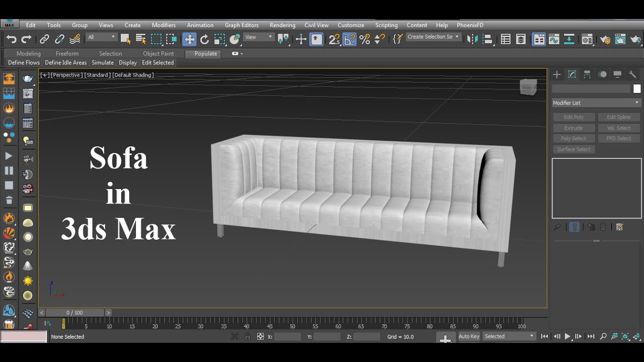This screenshot has height=362, width=644.
Task: Activate the Select and Move tool
Action: tap(189, 39)
